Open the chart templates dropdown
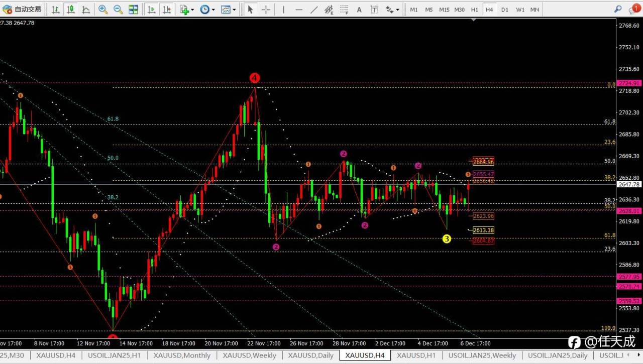The image size is (643, 364). [229, 9]
